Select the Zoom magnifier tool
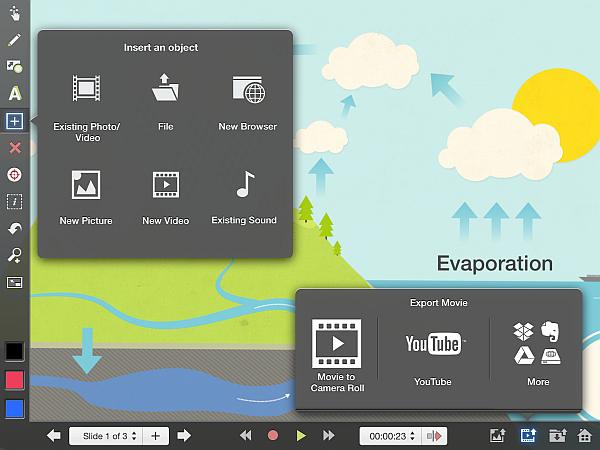 (x=14, y=256)
